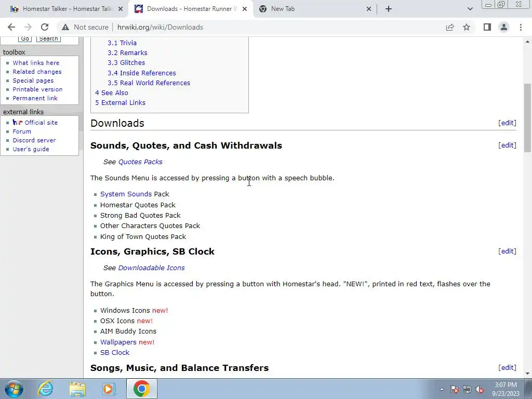Go back with browser back arrow

click(x=11, y=27)
